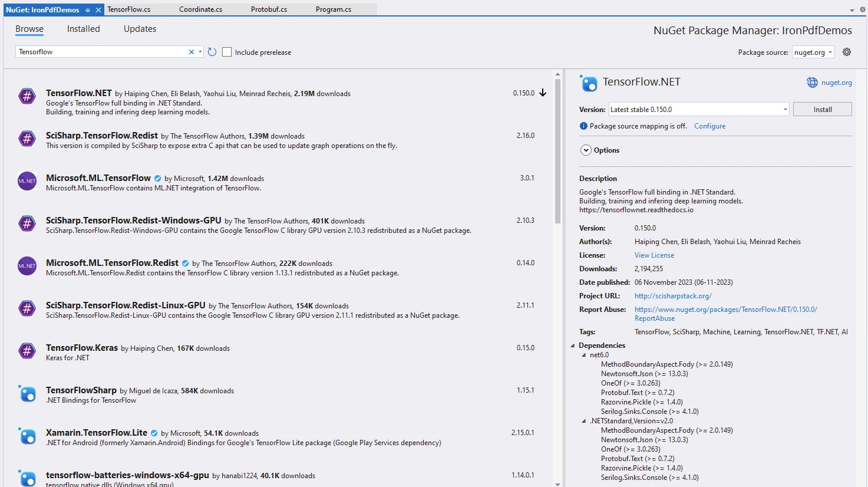Click the TensorFlow.Keras package icon

(x=27, y=351)
